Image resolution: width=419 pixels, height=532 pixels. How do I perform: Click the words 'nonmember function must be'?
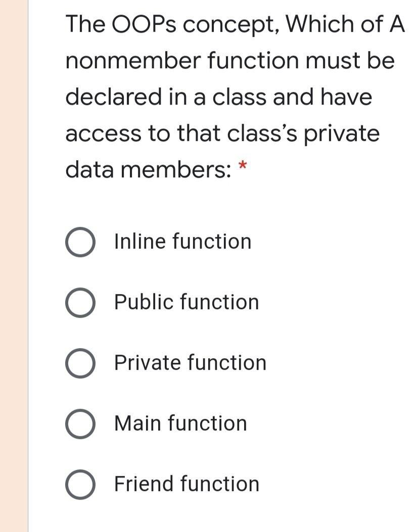click(x=230, y=61)
